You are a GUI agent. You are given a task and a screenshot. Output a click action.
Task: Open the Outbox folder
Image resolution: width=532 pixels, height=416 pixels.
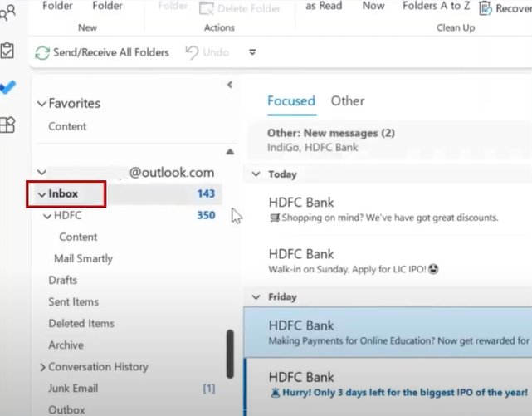tap(66, 409)
